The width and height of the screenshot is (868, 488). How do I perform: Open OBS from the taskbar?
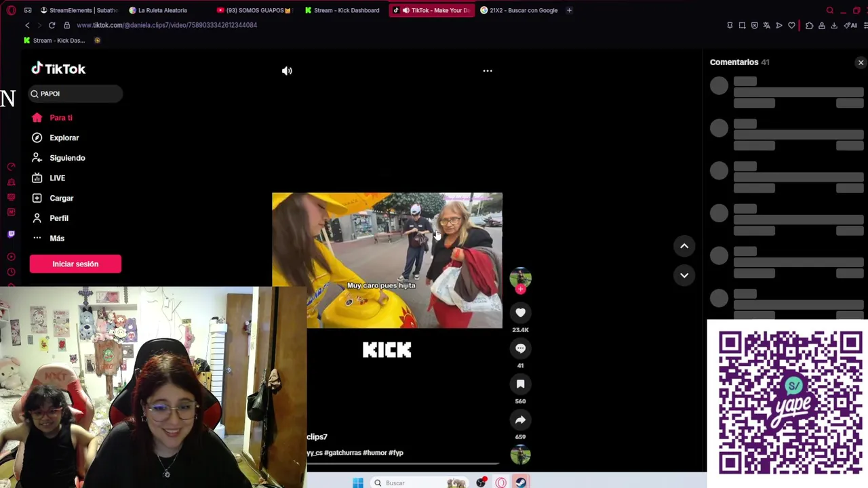click(x=481, y=483)
